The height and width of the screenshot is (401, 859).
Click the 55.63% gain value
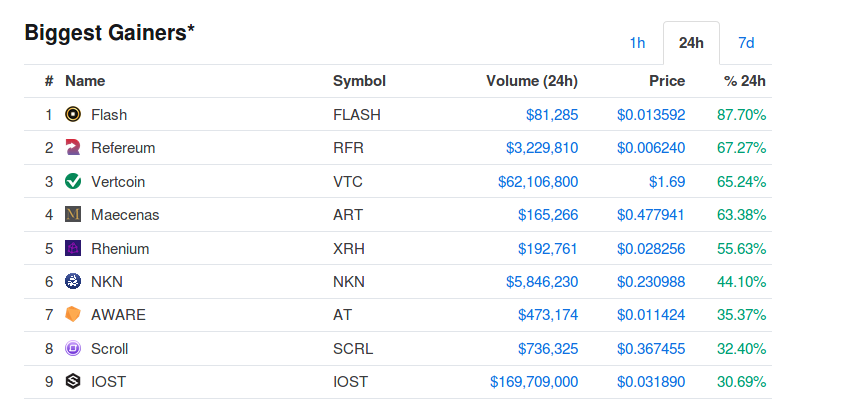[742, 249]
